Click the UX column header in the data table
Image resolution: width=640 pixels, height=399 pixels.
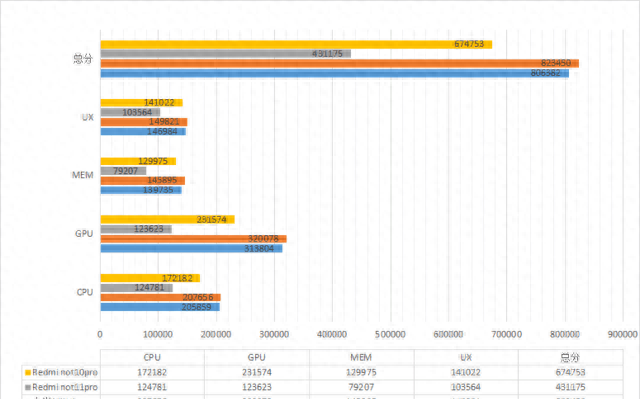pyautogui.click(x=466, y=357)
